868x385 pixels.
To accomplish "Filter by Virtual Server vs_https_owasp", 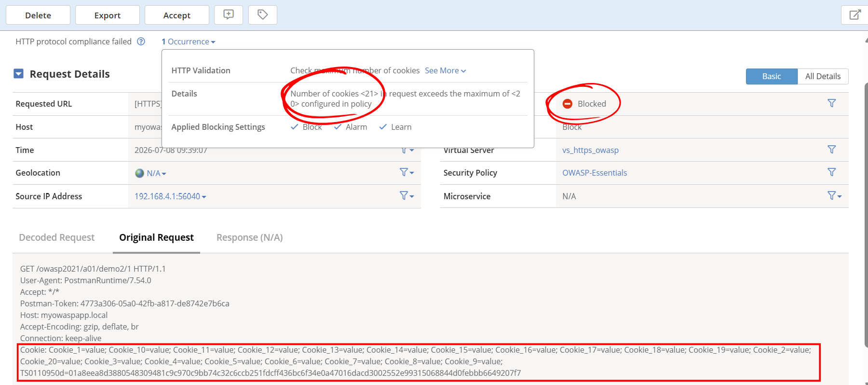I will tap(832, 150).
